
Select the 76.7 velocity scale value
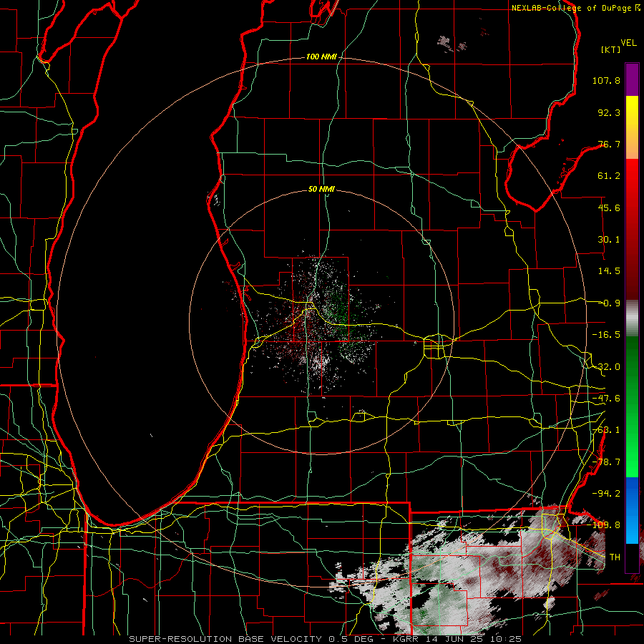click(609, 144)
